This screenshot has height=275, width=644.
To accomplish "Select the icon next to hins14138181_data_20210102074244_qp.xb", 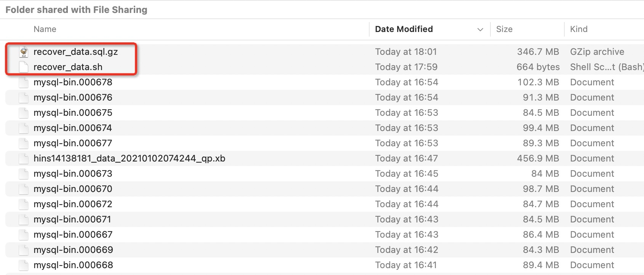I will [x=23, y=158].
